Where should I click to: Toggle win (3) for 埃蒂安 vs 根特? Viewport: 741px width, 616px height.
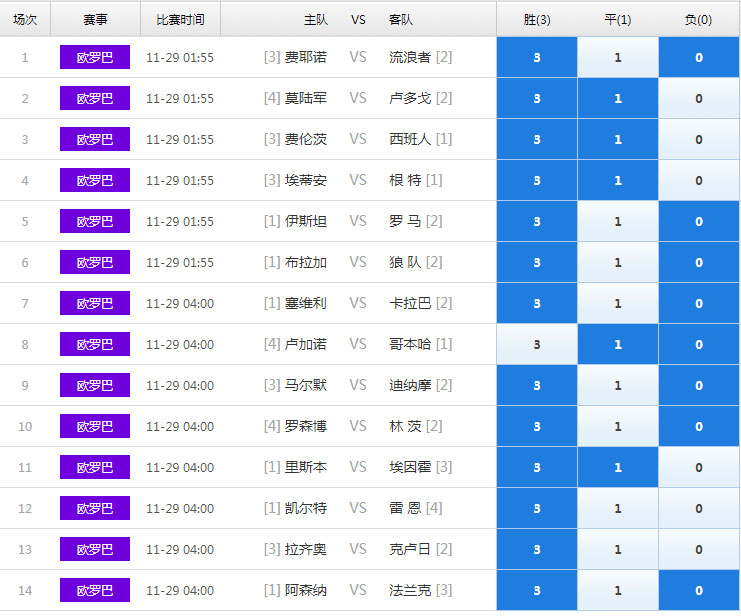click(537, 180)
